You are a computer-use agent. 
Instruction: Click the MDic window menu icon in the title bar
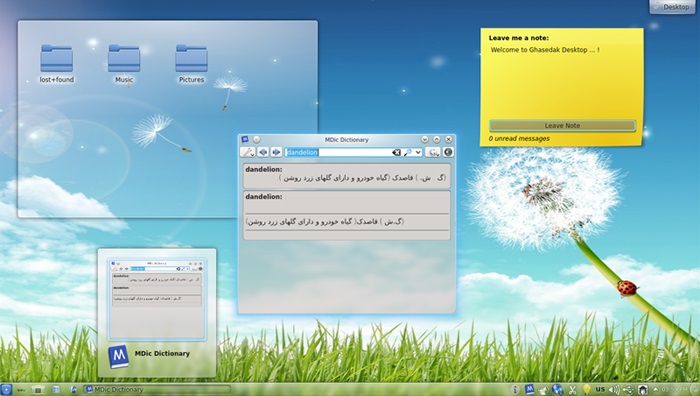[x=245, y=140]
